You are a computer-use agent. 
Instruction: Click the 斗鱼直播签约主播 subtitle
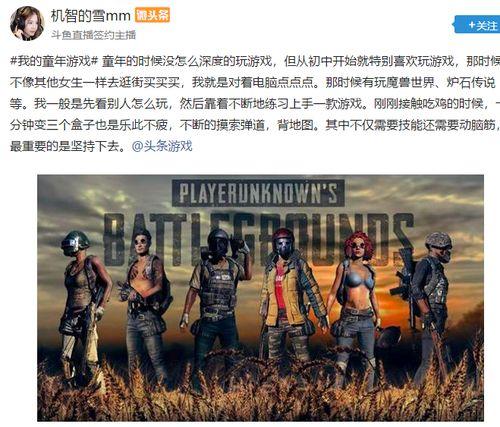93,35
